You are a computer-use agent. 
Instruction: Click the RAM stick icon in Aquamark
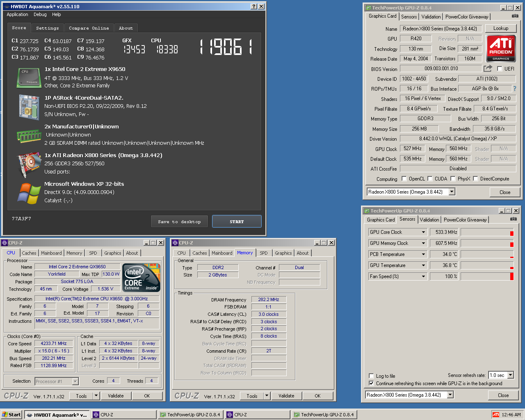point(29,136)
